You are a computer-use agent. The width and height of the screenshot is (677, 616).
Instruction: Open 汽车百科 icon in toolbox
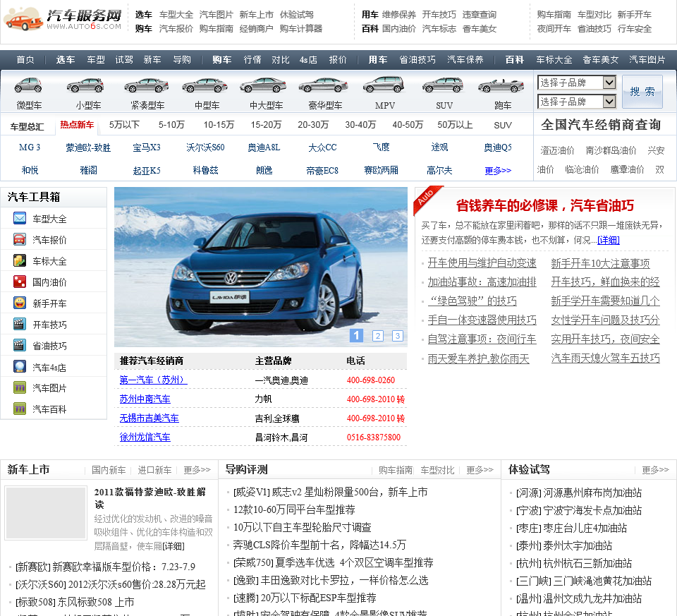point(20,409)
